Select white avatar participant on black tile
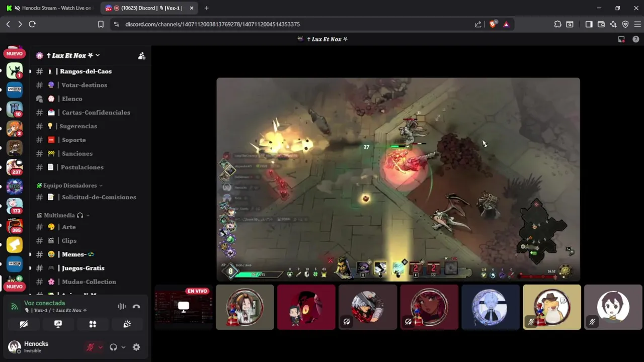Image resolution: width=644 pixels, height=362 pixels. tap(613, 307)
